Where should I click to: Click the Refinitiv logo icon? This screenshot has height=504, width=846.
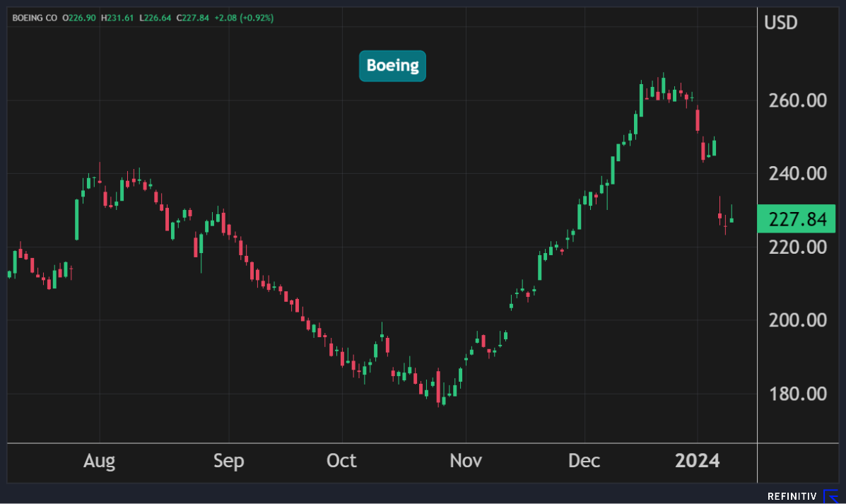[x=832, y=496]
